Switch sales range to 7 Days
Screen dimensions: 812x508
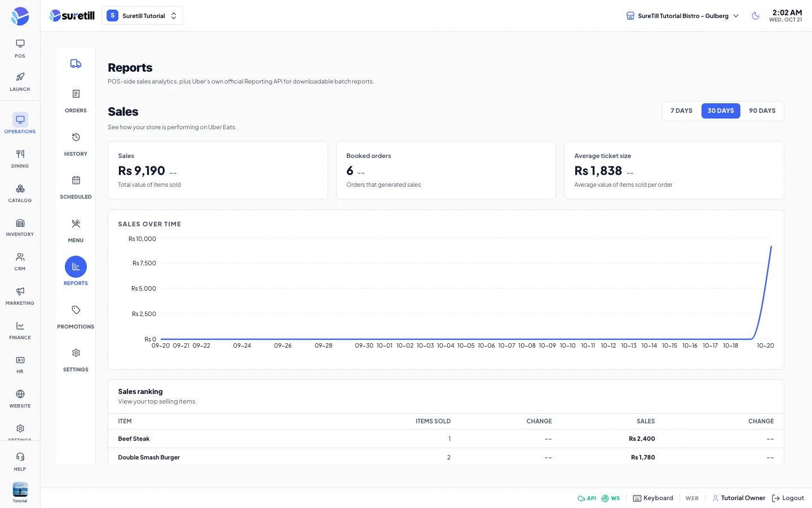(x=681, y=111)
